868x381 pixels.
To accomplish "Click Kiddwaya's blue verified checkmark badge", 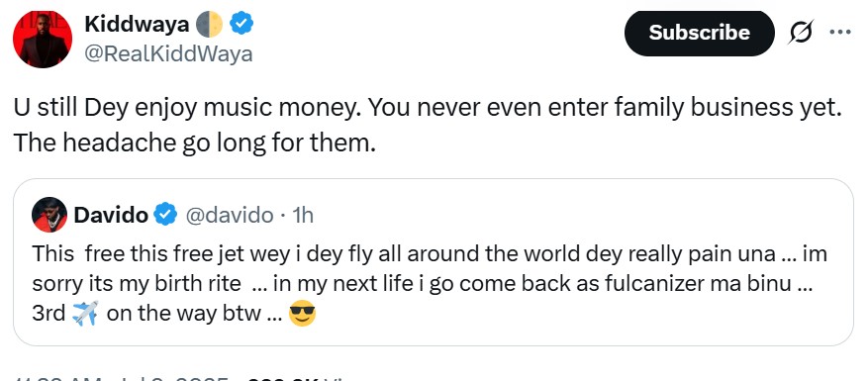I will tap(241, 24).
